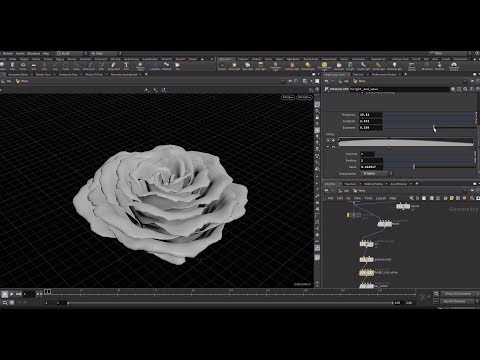Add a Stereo Camera from the shelf
The width and height of the screenshot is (480, 360).
tap(412, 66)
